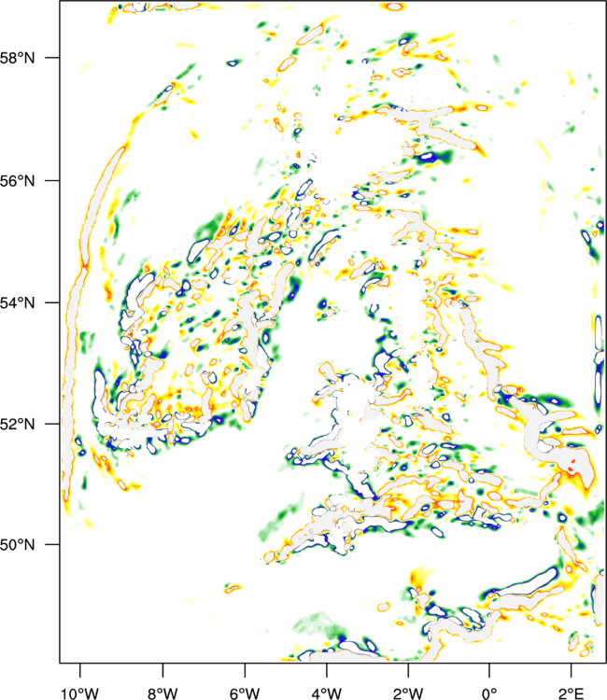Image resolution: width=607 pixels, height=700 pixels.
Task: Click the 0° longitude label
Action: pos(489,693)
